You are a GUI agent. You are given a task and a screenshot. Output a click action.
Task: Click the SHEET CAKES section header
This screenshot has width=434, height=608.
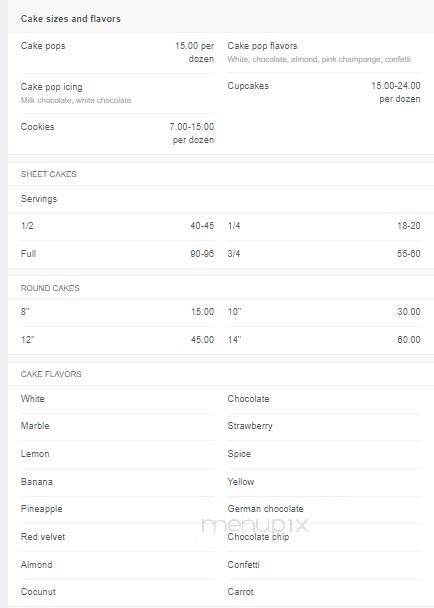48,174
